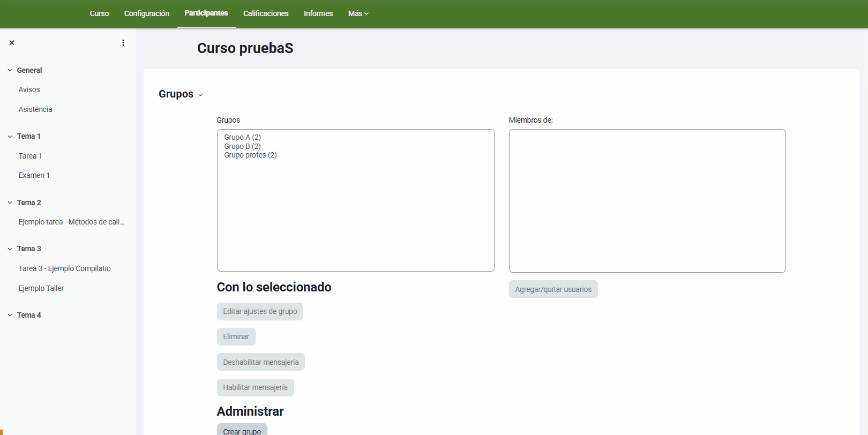This screenshot has width=868, height=435.
Task: Open the Más dropdown menu
Action: [358, 13]
